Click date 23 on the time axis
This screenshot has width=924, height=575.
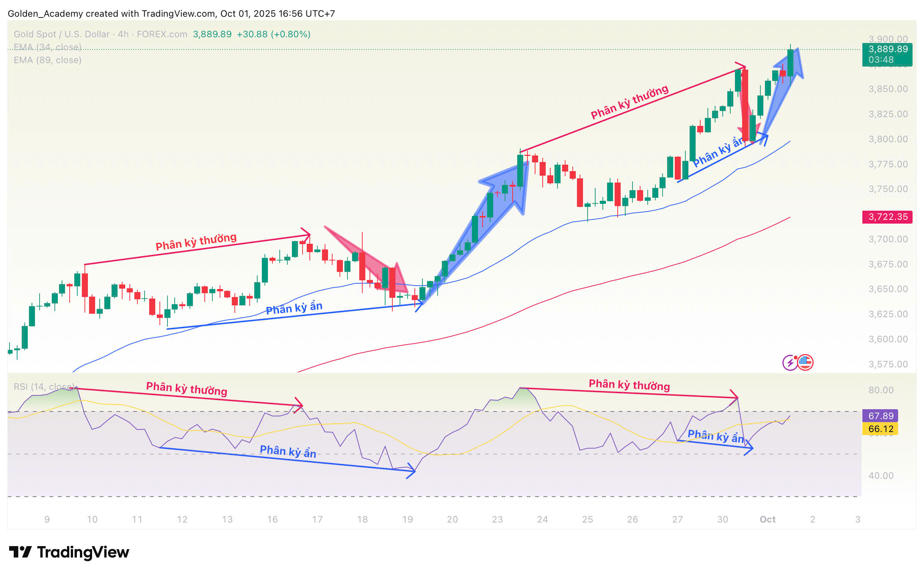coord(497,519)
